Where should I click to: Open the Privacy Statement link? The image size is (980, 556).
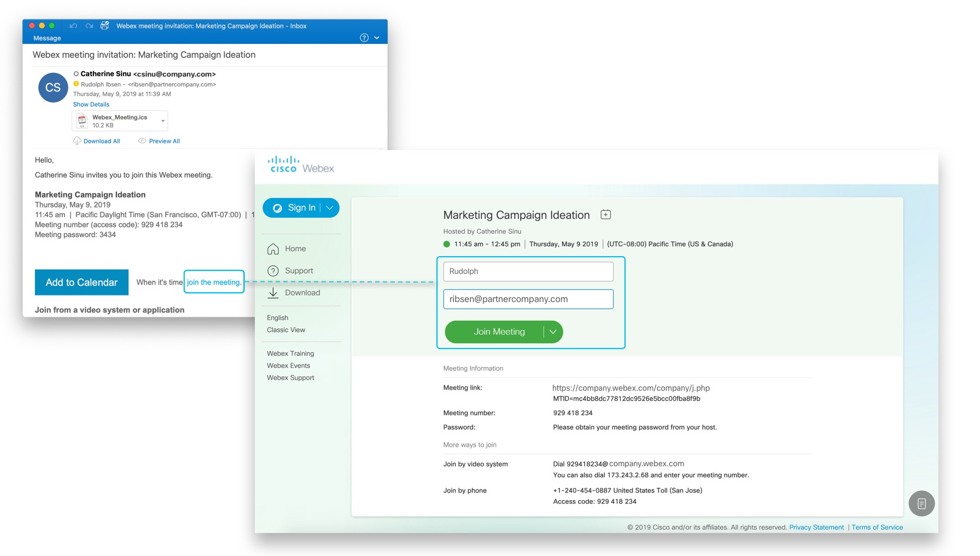pyautogui.click(x=816, y=528)
